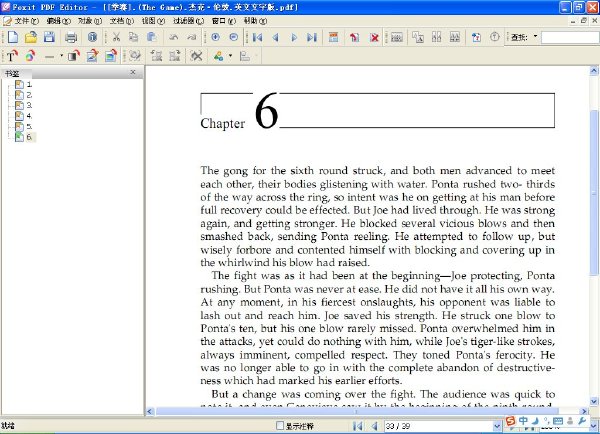Click the New document icon
The height and width of the screenshot is (434, 600).
coord(13,37)
